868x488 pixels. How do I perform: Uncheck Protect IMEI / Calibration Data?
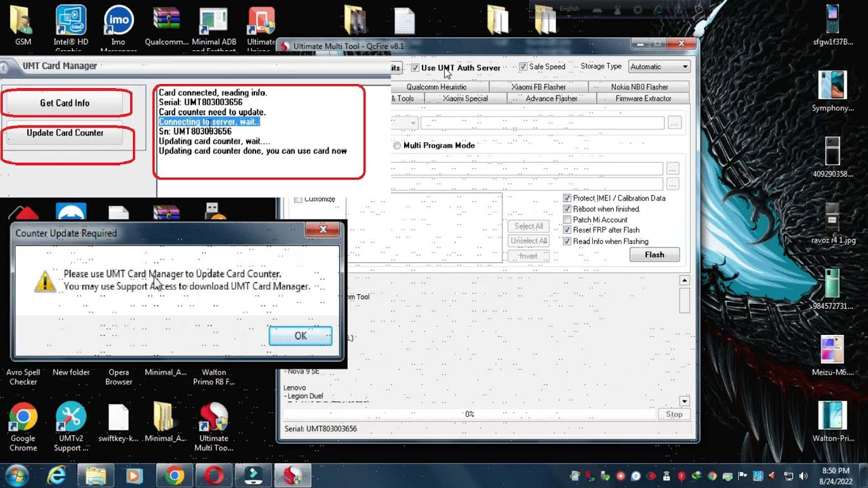[x=568, y=198]
